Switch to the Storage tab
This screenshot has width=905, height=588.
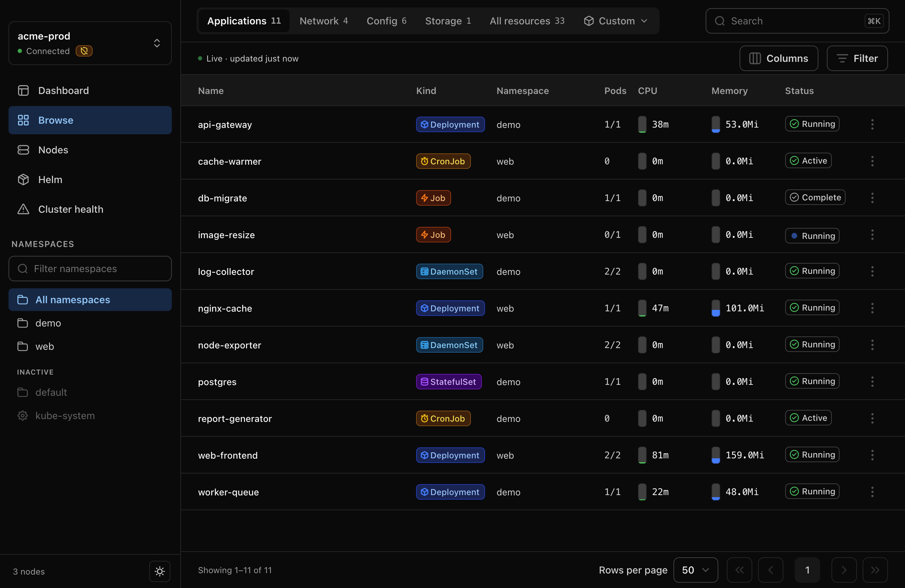pyautogui.click(x=448, y=21)
